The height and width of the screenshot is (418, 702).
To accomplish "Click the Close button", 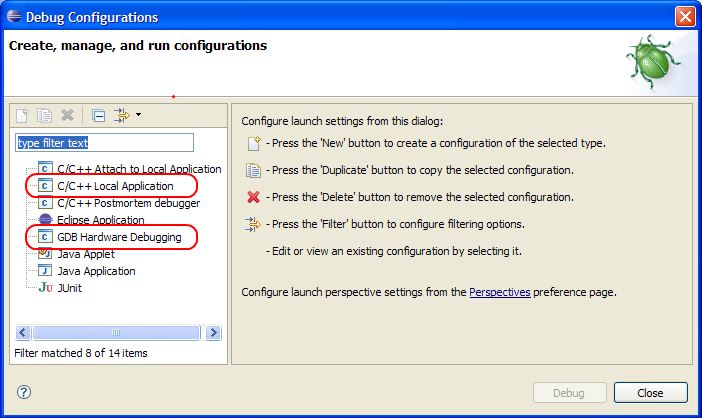I will 651,392.
